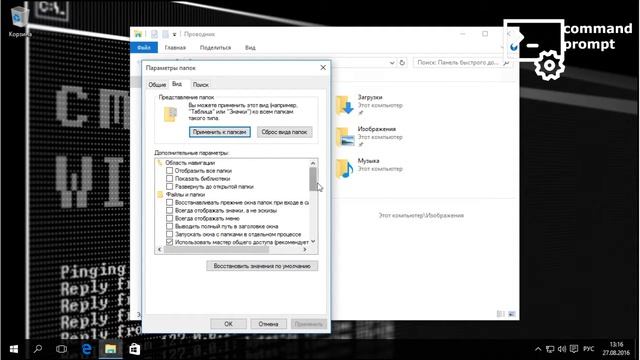Open the Action Center notifications icon
The image size is (640, 360).
pos(574,349)
